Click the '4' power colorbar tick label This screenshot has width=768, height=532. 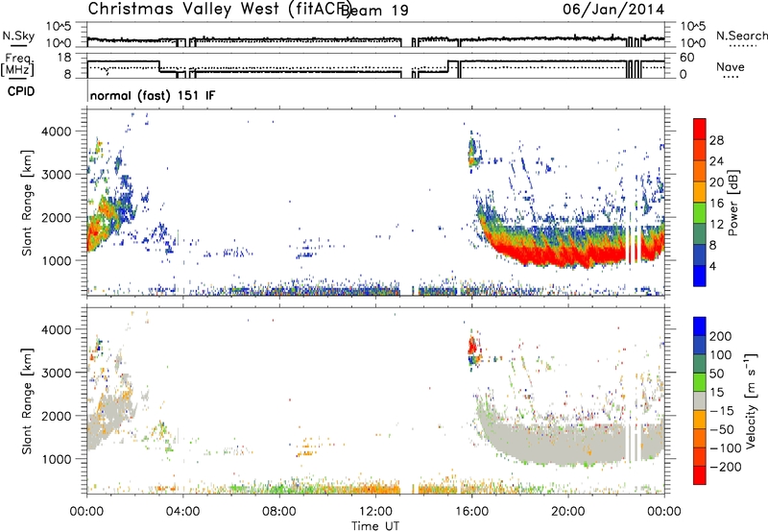point(712,267)
